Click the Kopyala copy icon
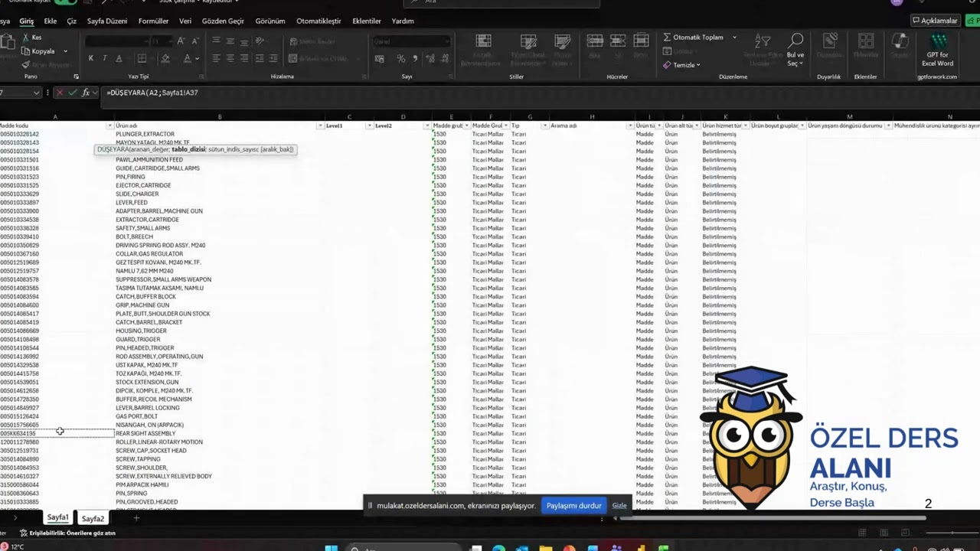Image resolution: width=980 pixels, height=551 pixels. point(26,51)
